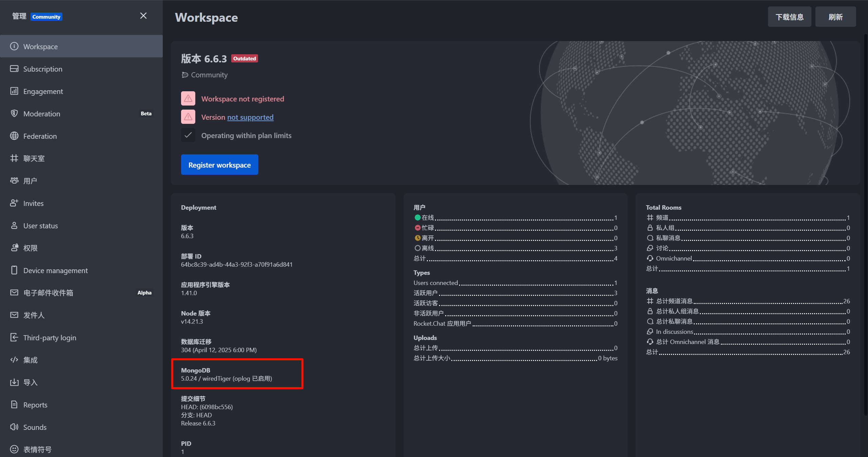Click the 部署 ID value text
The height and width of the screenshot is (457, 868).
pyautogui.click(x=237, y=264)
